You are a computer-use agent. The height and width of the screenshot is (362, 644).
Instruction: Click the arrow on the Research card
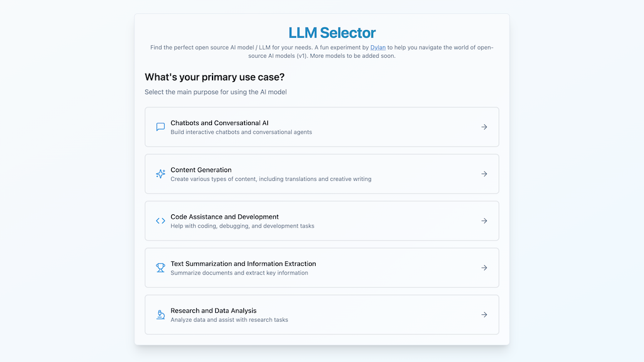click(x=484, y=314)
